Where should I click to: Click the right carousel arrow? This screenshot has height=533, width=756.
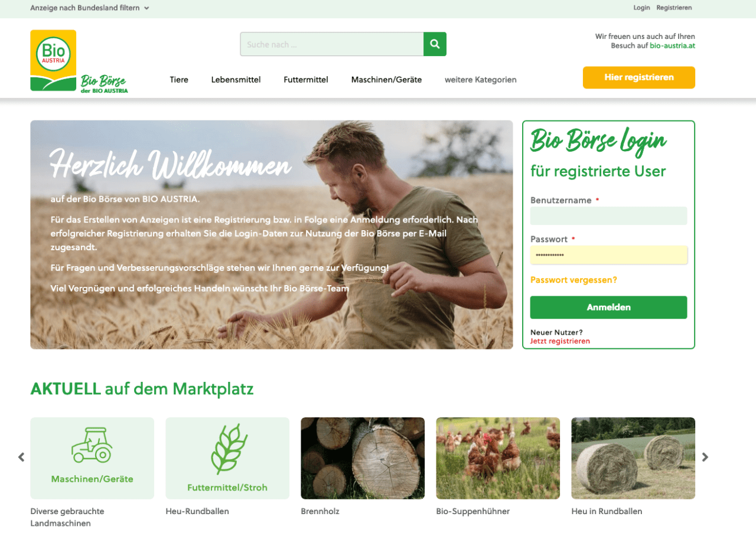click(705, 457)
